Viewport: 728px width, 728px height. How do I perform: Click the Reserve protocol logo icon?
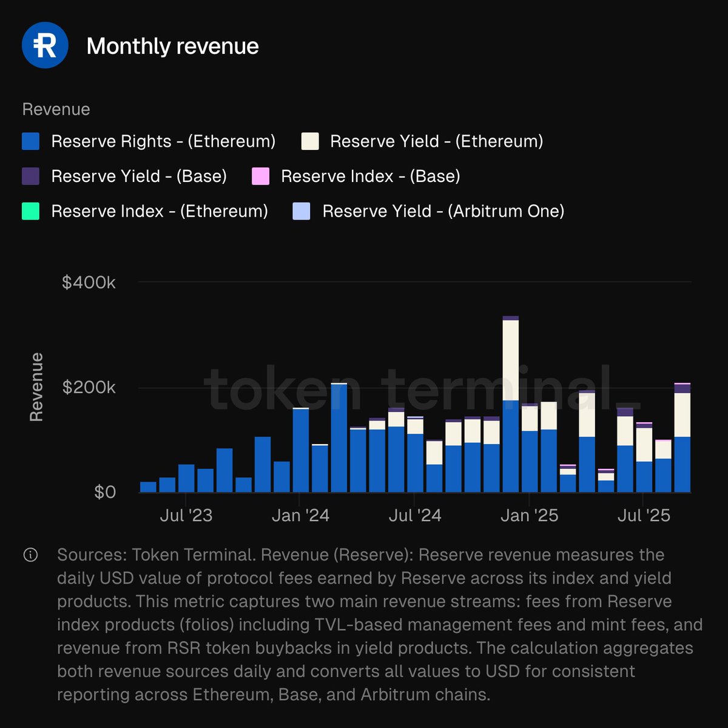coord(45,45)
